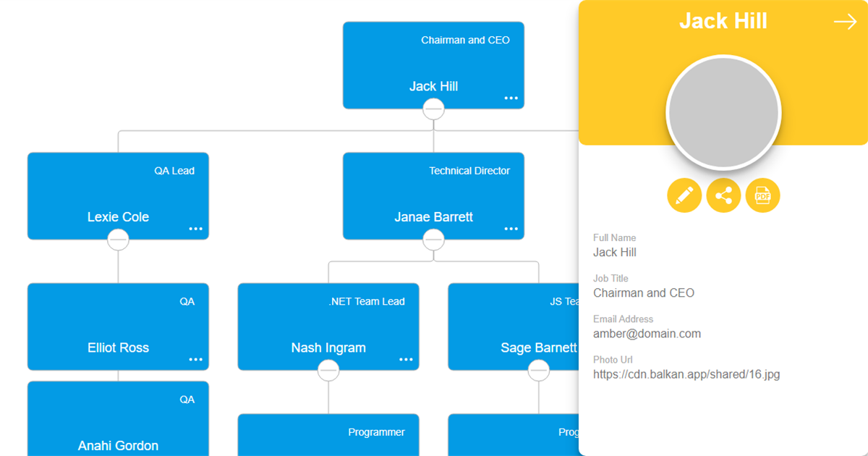868x456 pixels.
Task: Open the options menu on Janae Barrett's node
Action: (x=511, y=227)
